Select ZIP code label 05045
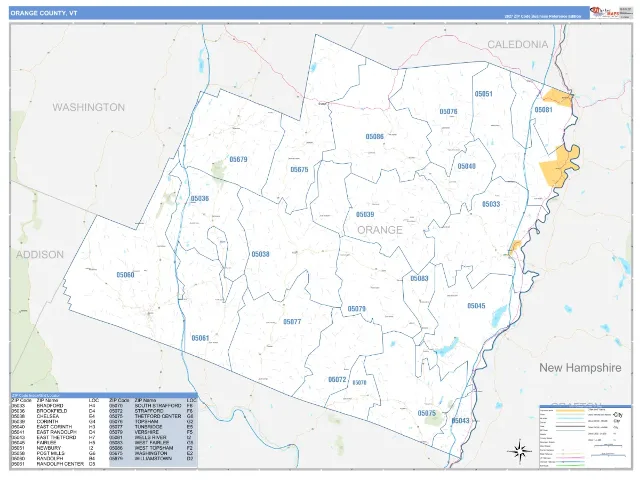 (476, 306)
